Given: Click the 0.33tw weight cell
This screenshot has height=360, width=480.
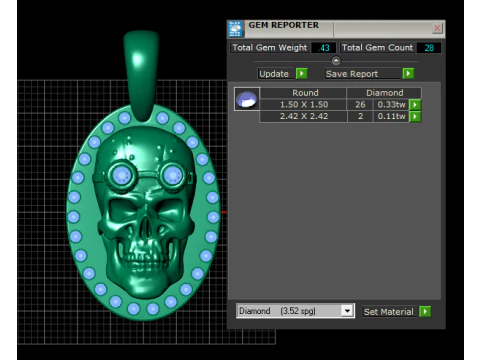Looking at the screenshot, I should click(391, 105).
